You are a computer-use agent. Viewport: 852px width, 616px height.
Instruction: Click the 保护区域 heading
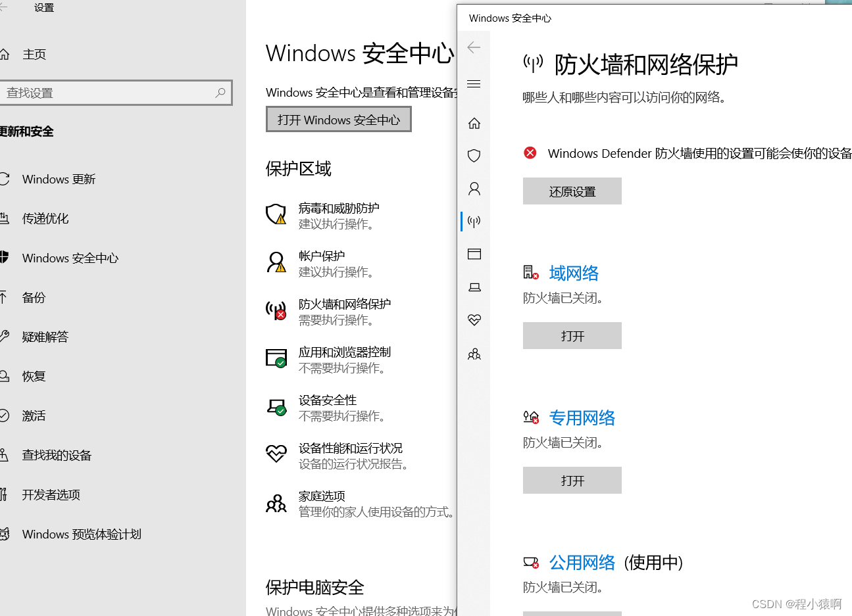298,168
